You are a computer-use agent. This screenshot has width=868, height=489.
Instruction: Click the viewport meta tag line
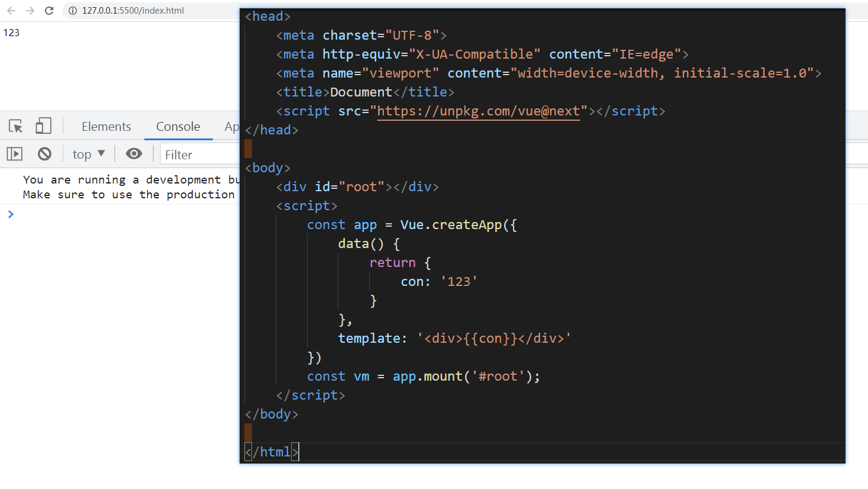(x=548, y=73)
